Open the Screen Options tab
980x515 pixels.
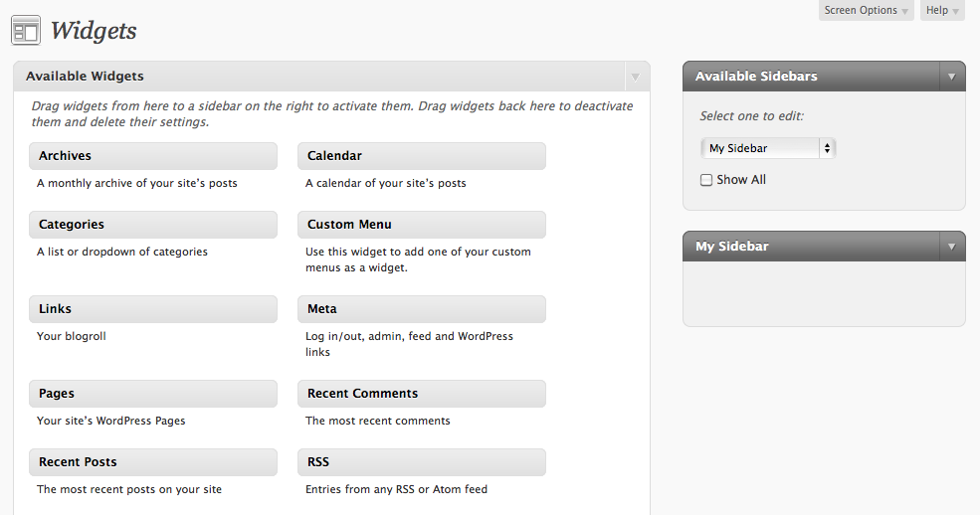click(x=867, y=10)
